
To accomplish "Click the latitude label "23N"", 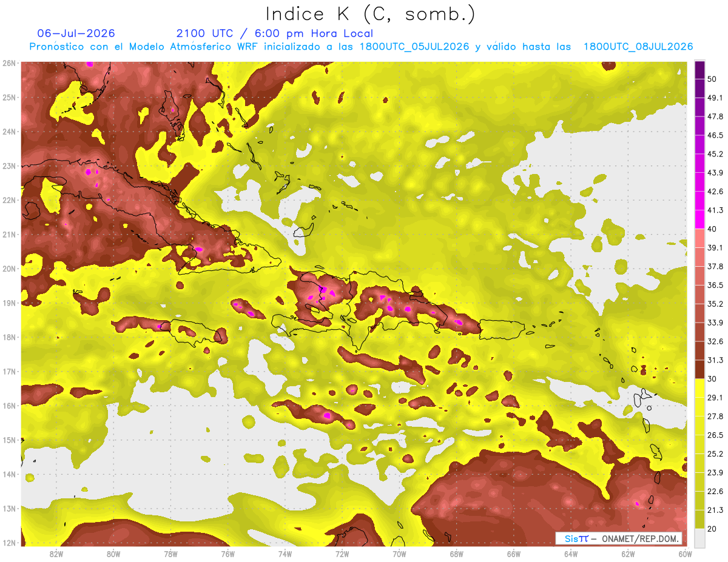I will pyautogui.click(x=9, y=166).
